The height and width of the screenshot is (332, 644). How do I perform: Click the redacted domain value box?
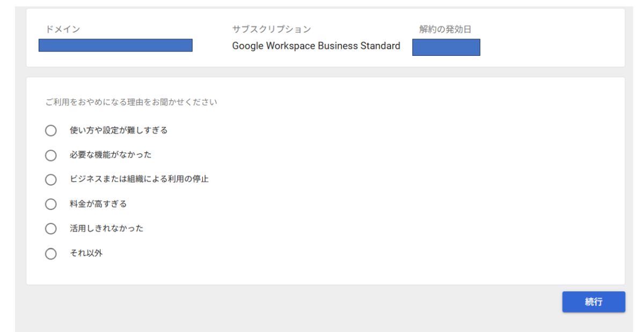pos(115,46)
